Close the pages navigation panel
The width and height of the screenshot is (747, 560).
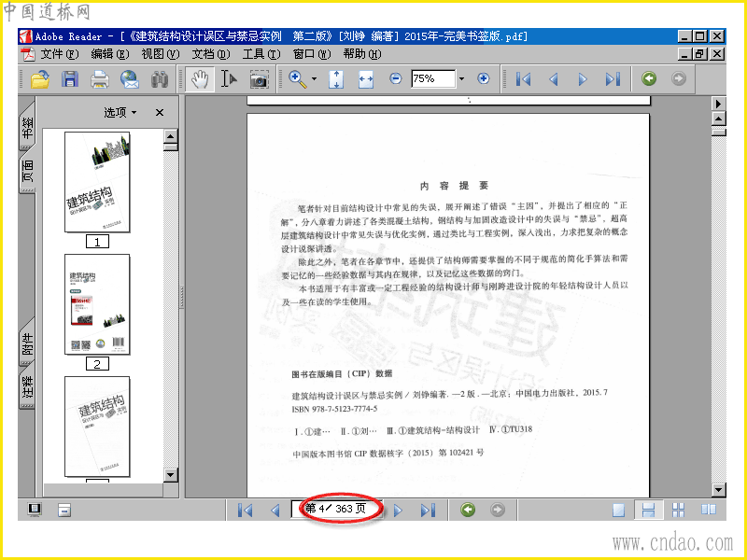(x=160, y=112)
